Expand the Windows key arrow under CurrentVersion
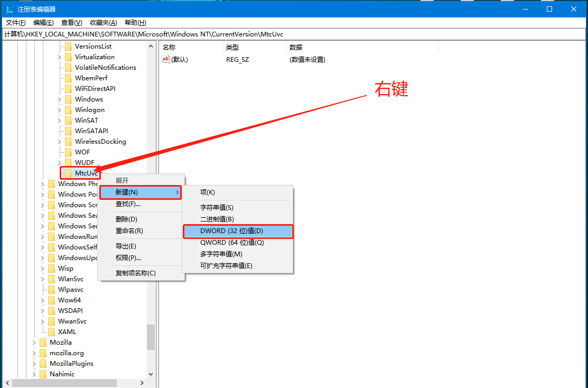The image size is (588, 388). pyautogui.click(x=60, y=99)
